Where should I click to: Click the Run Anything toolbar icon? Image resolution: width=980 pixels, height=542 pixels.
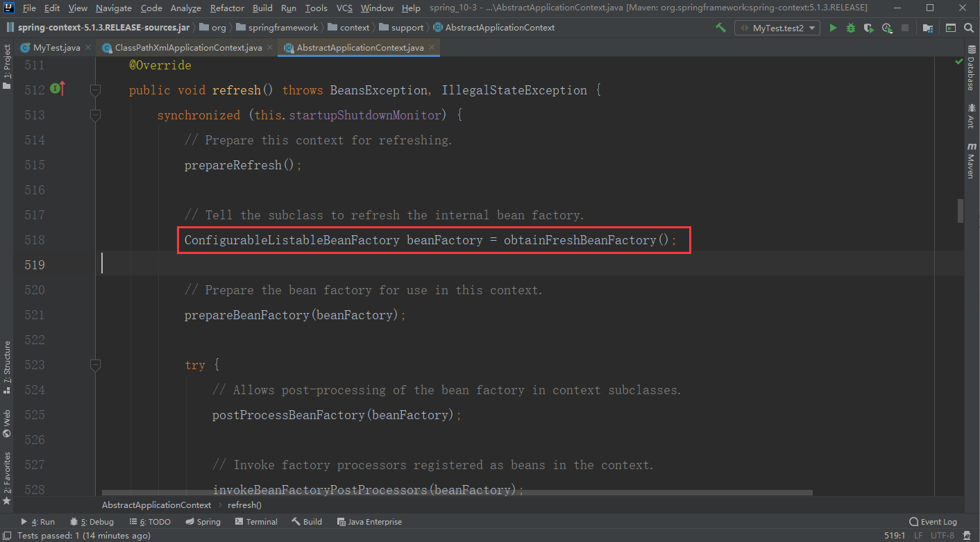pyautogui.click(x=950, y=28)
